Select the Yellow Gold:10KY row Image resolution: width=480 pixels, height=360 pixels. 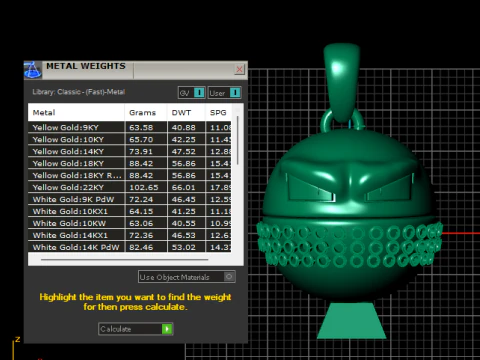130,139
